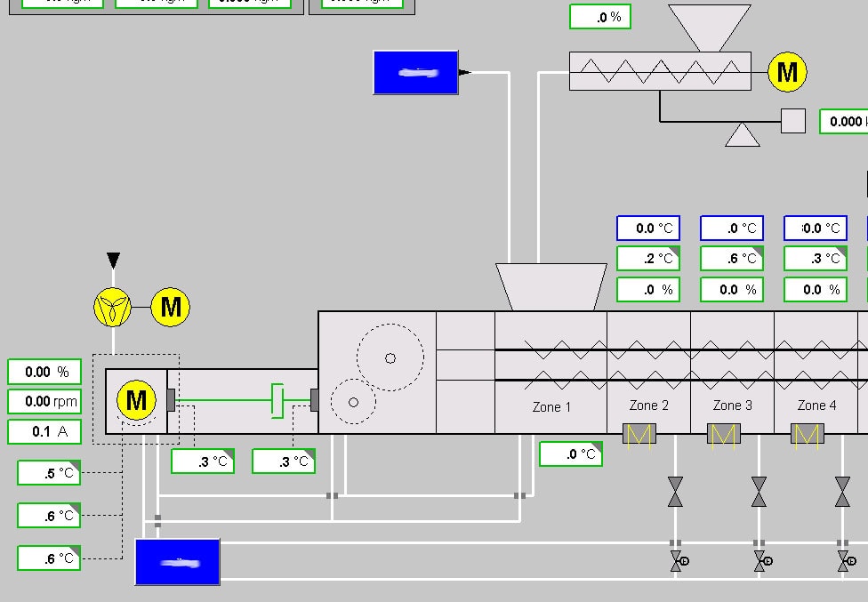Screen dimensions: 868x602
Task: Click the Zone 1 label
Action: [x=551, y=407]
